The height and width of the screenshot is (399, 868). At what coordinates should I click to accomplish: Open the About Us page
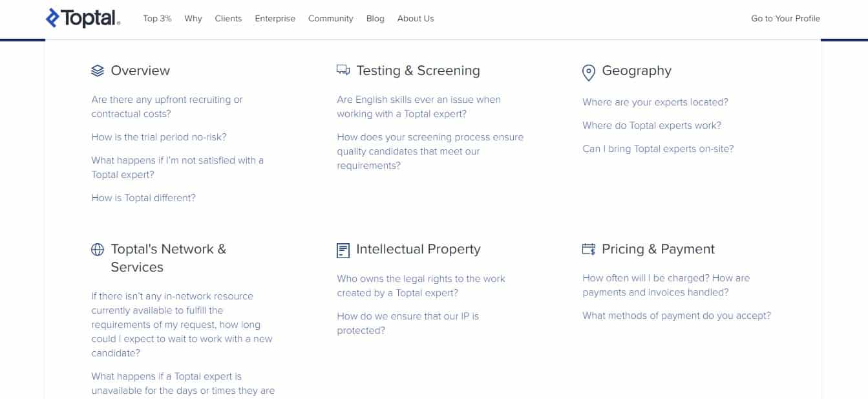click(x=415, y=19)
